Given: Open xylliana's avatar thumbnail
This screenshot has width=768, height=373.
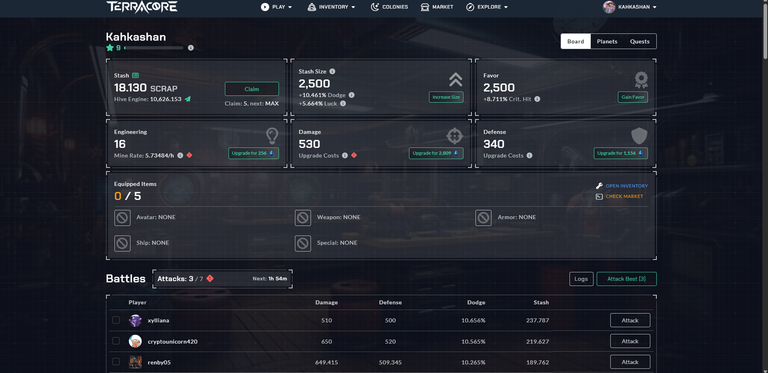Looking at the screenshot, I should click(135, 321).
